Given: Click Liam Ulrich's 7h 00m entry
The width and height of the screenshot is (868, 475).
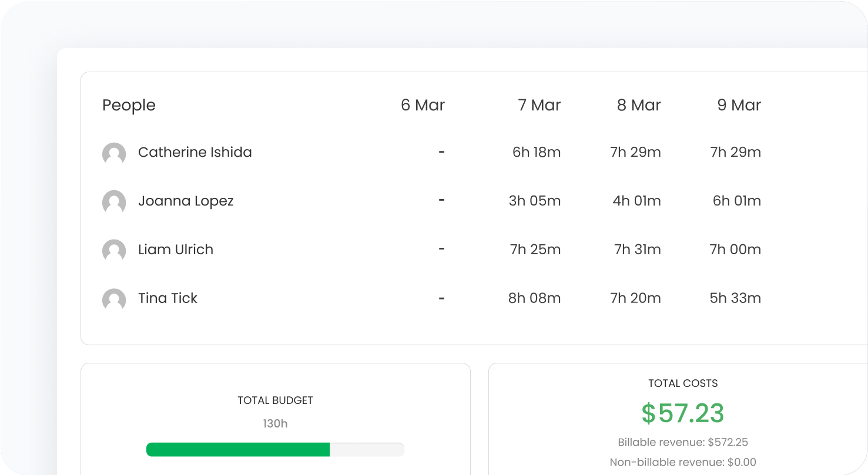Looking at the screenshot, I should click(x=735, y=250).
